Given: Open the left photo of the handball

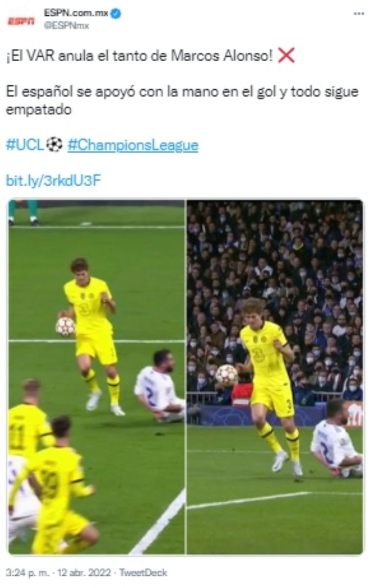Looking at the screenshot, I should (x=96, y=377).
